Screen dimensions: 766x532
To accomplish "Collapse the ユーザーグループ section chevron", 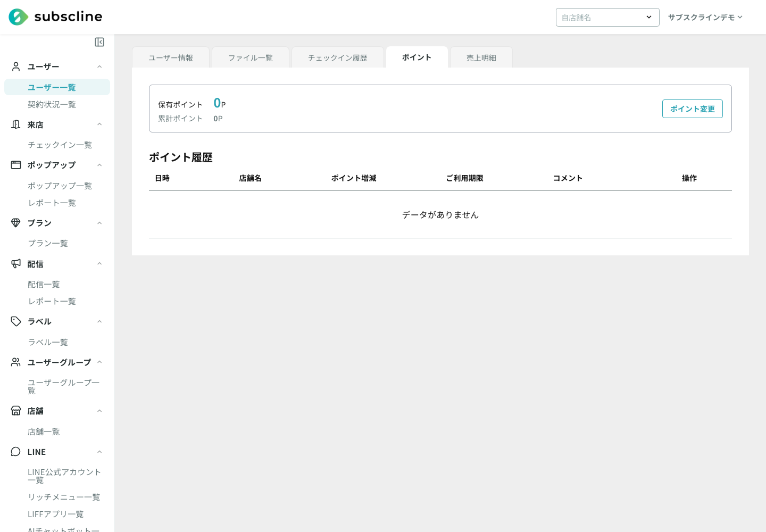I will (x=99, y=362).
